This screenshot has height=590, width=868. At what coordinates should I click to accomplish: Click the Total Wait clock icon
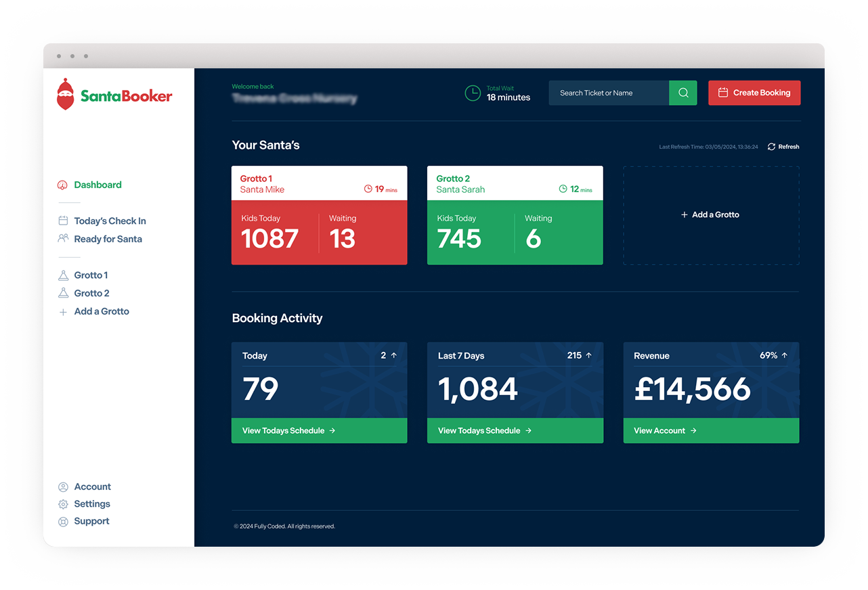click(x=472, y=93)
